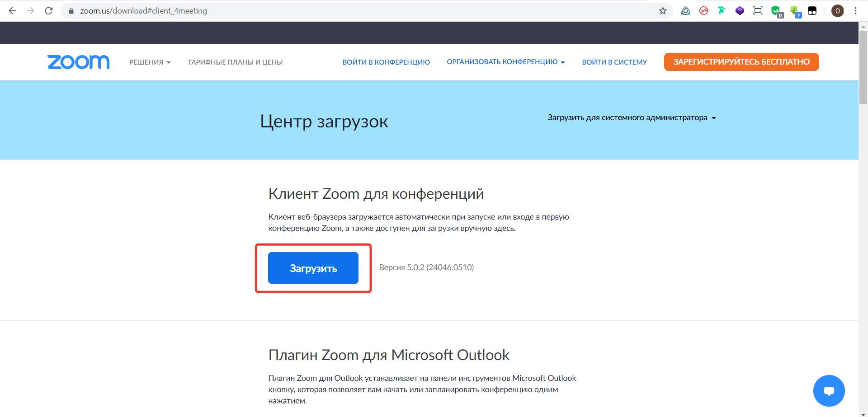This screenshot has width=868, height=417.
Task: Bookmark this page with the star icon
Action: [x=663, y=11]
